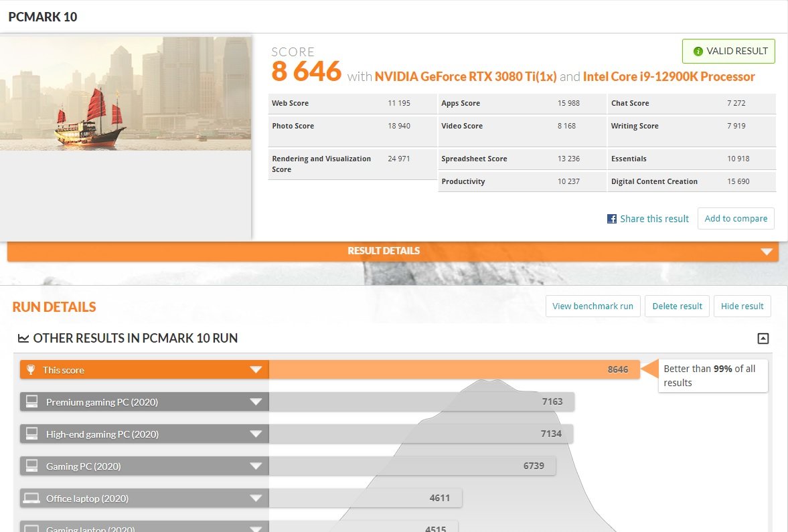
Task: Click Add to compare button
Action: 736,219
